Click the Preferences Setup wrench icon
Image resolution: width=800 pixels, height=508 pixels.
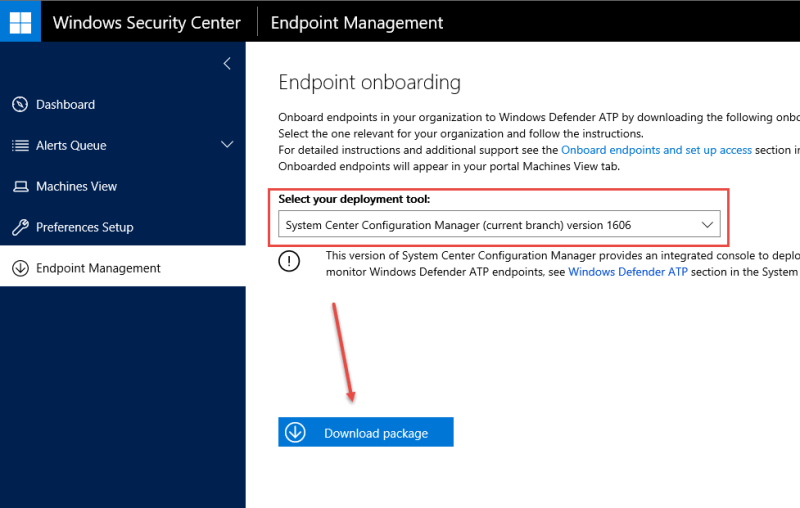pos(20,227)
